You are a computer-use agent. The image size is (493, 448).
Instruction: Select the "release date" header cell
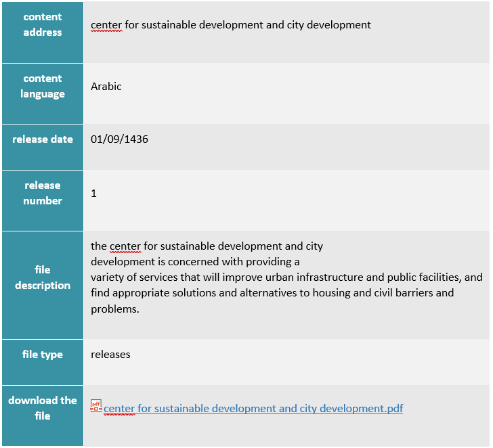click(x=42, y=139)
